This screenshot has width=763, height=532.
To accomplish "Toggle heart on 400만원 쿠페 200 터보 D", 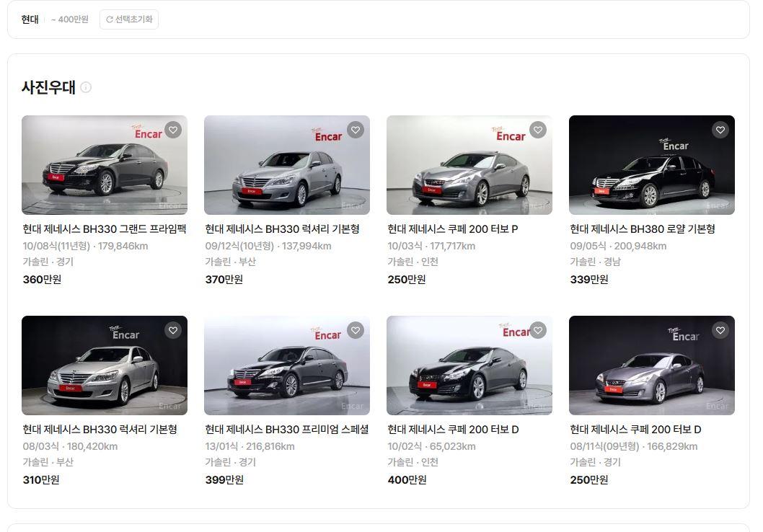I will coord(538,330).
